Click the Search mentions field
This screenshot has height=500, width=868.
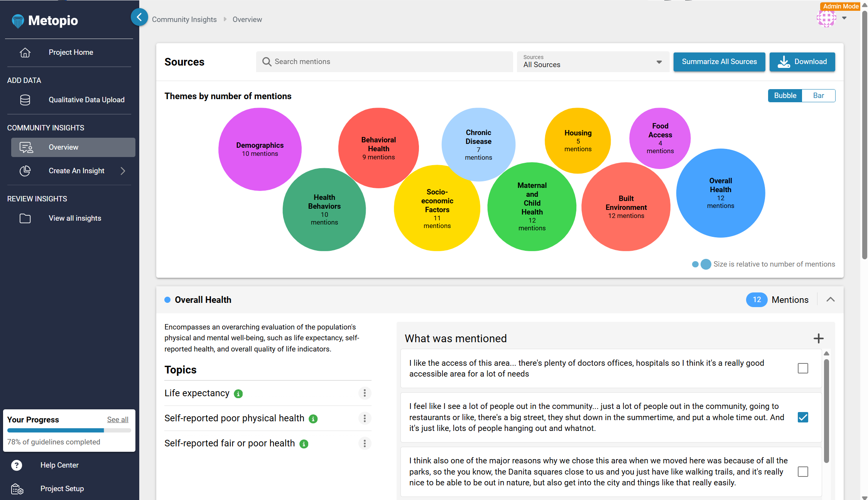tap(384, 62)
